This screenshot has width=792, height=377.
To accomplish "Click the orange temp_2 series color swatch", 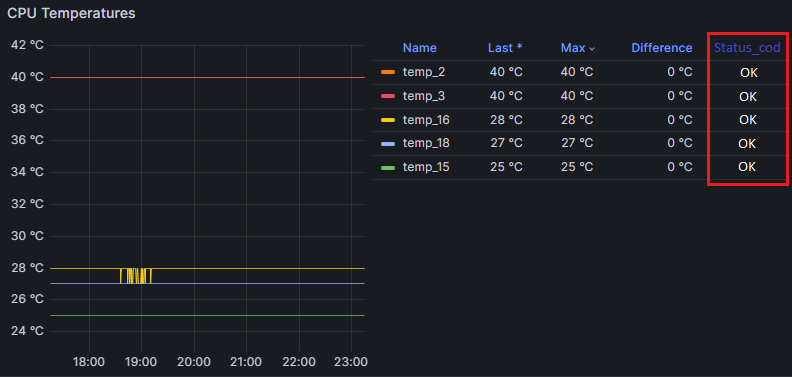I will [388, 72].
